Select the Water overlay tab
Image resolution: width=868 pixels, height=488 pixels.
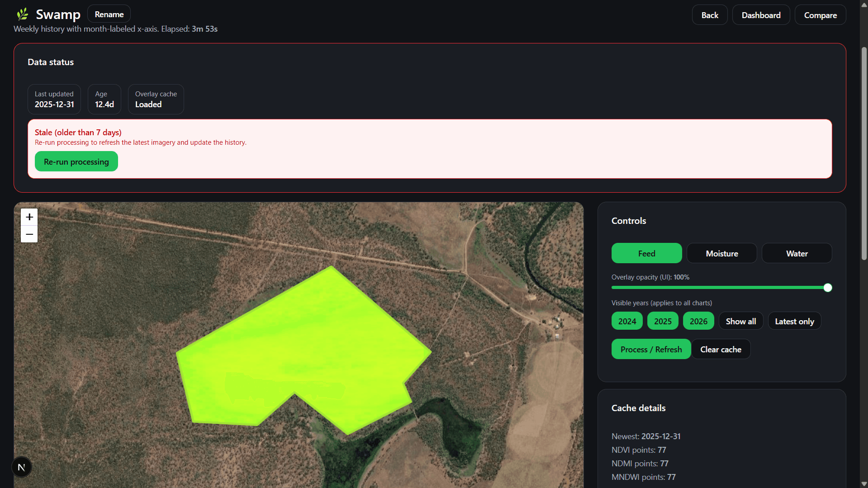pos(797,253)
